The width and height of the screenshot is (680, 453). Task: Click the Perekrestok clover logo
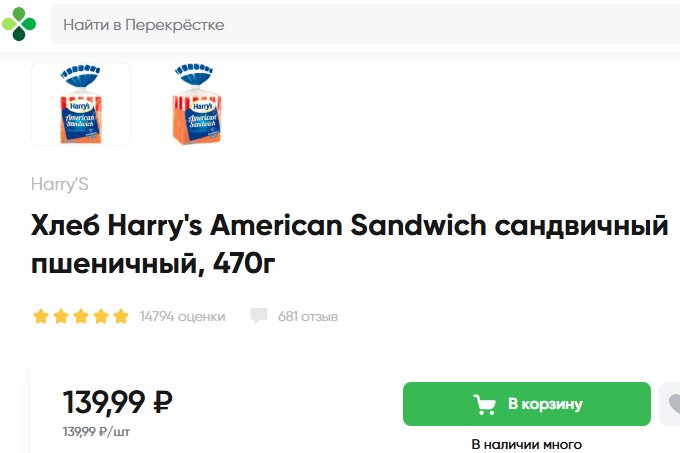[19, 24]
